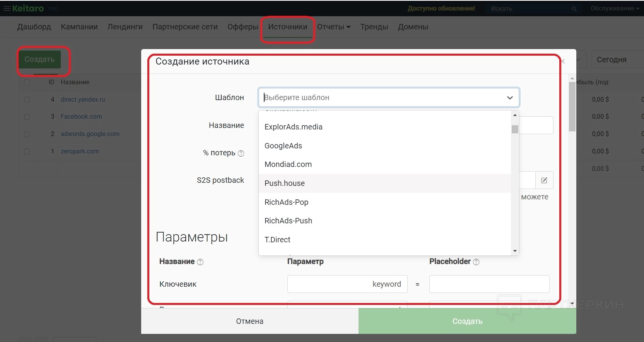The image size is (644, 342).
Task: Open the zeropark.com source link
Action: (x=80, y=151)
